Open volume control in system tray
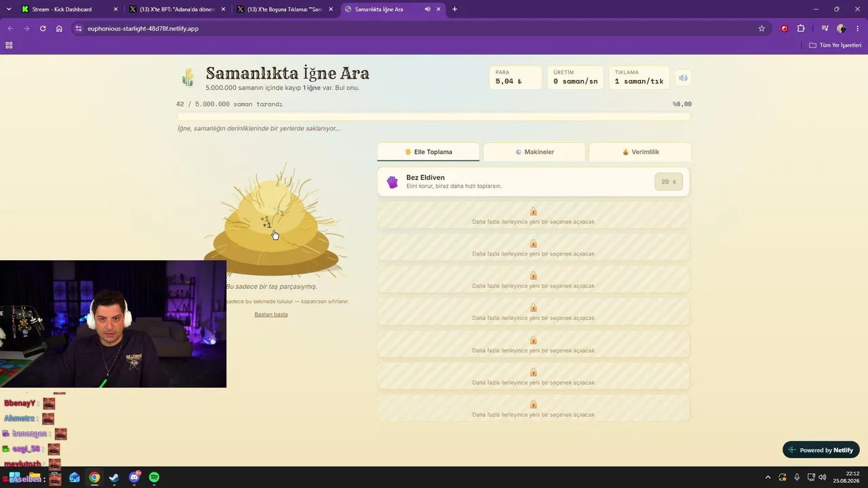868x488 pixels. point(823,478)
